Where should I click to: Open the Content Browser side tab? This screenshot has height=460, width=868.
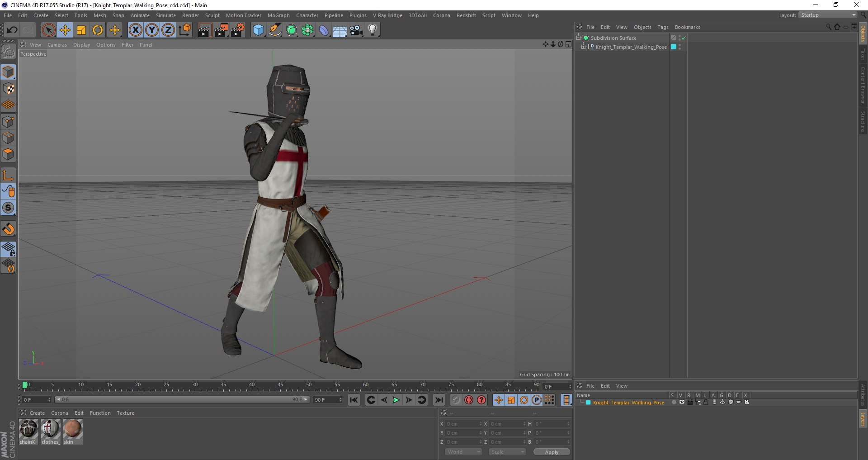pos(863,85)
